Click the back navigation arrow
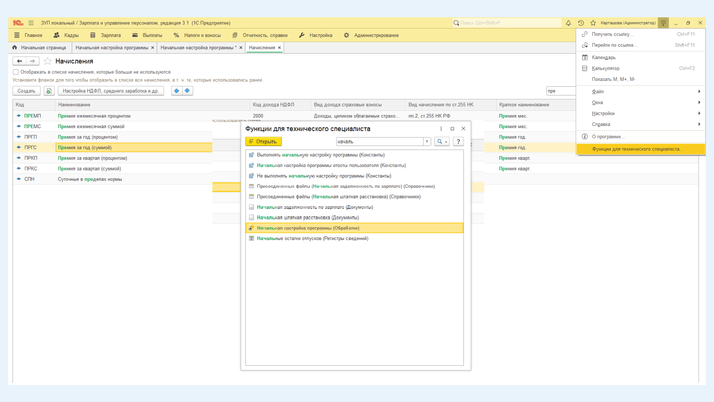The height and width of the screenshot is (402, 714). click(x=19, y=61)
